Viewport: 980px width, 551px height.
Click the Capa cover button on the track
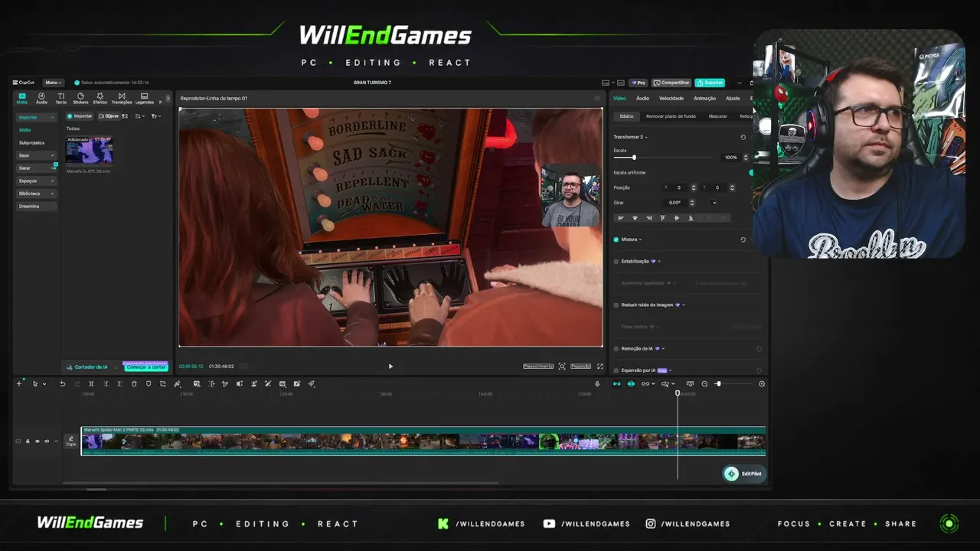pos(71,441)
